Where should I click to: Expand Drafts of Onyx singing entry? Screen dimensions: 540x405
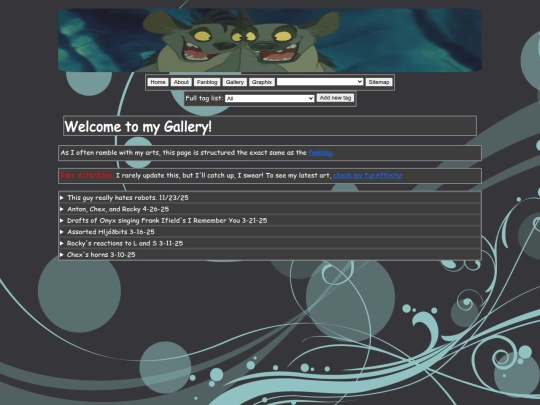click(270, 220)
